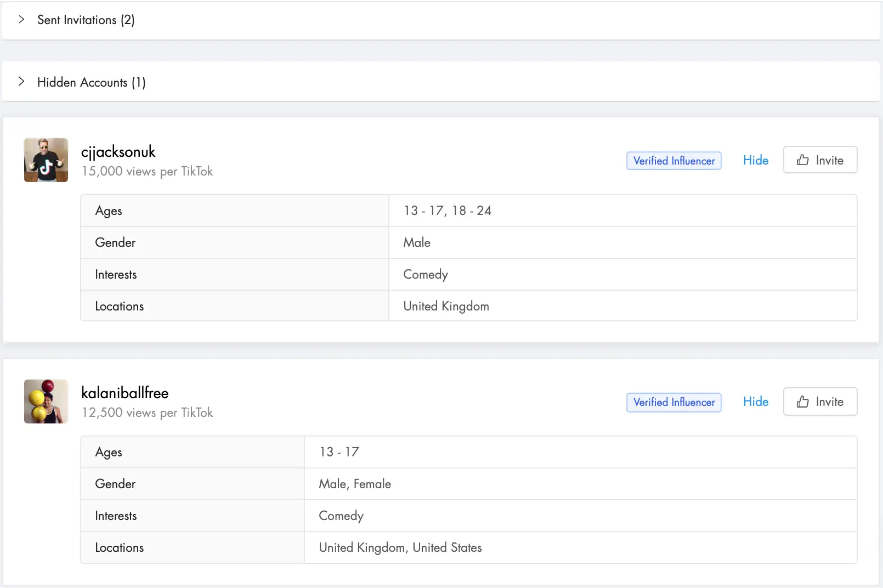Click Verified Influencer badge for cjjacksonuk
The height and width of the screenshot is (588, 883).
coord(673,161)
